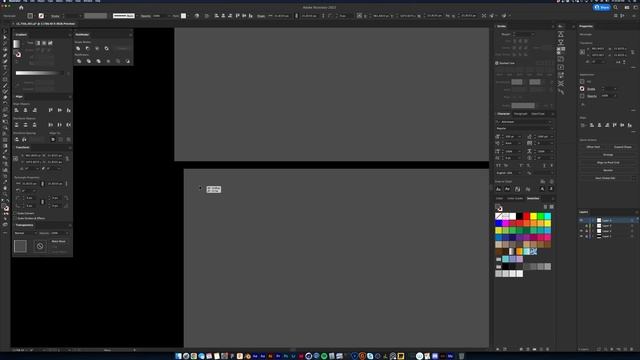
Task: Click the Share button
Action: pyautogui.click(x=602, y=7)
